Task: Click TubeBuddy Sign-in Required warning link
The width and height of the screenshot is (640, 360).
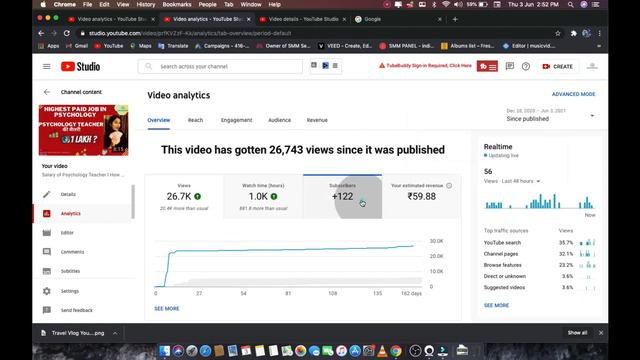Action: click(425, 66)
